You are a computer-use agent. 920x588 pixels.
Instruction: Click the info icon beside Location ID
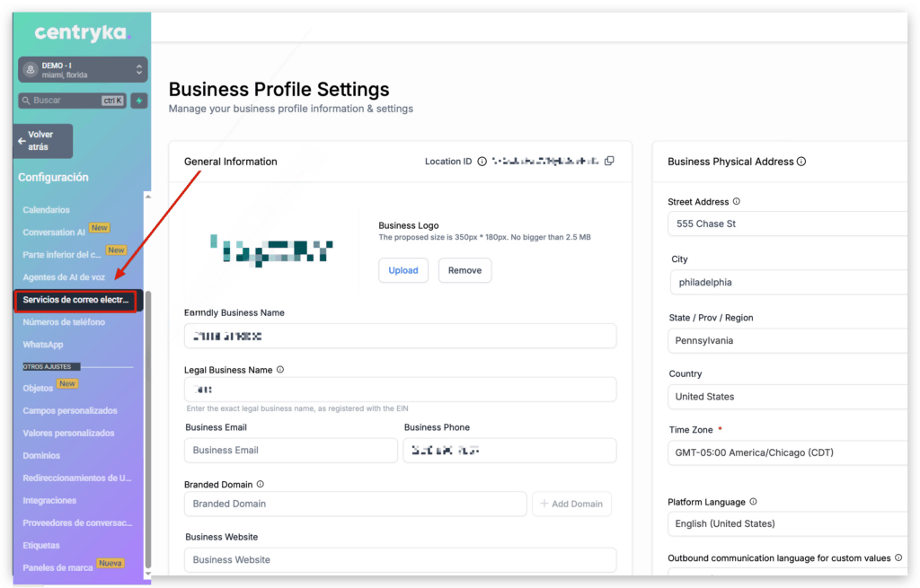tap(482, 162)
